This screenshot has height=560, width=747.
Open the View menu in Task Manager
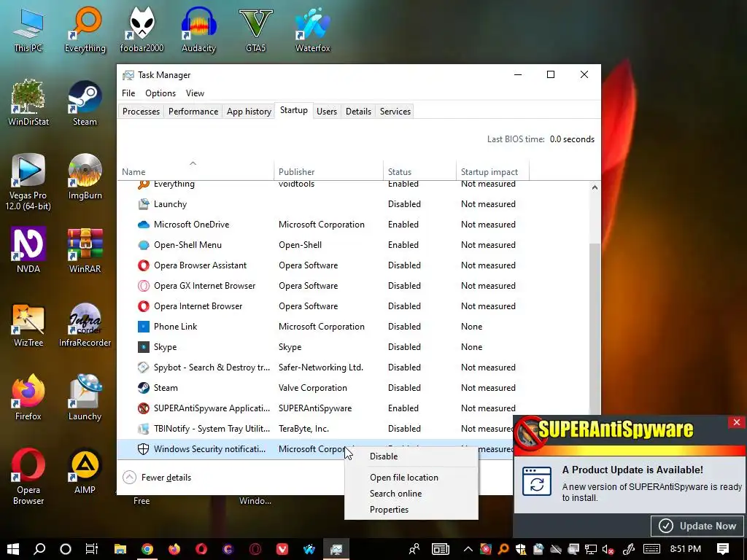pos(195,93)
